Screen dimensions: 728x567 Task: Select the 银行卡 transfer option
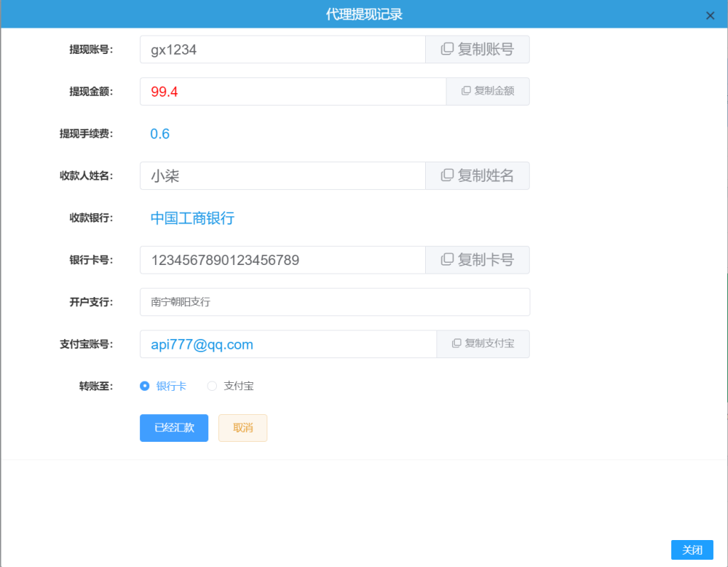pos(145,386)
